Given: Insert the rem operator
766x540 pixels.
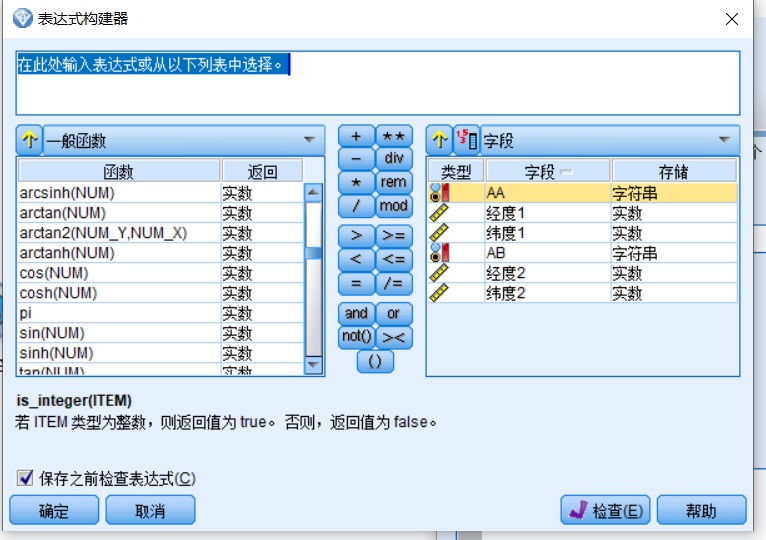Looking at the screenshot, I should pos(394,182).
